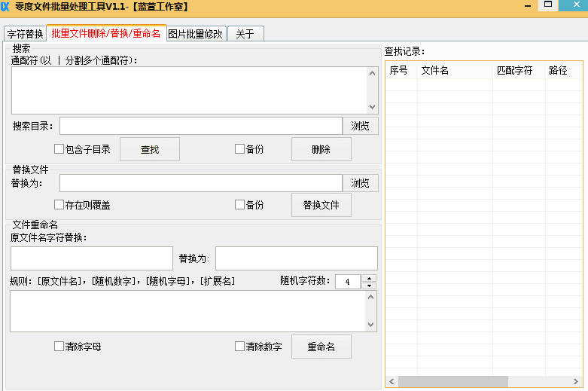Screen dimensions: 588x391
Task: Click the rename 替换为 input box
Action: pyautogui.click(x=297, y=258)
